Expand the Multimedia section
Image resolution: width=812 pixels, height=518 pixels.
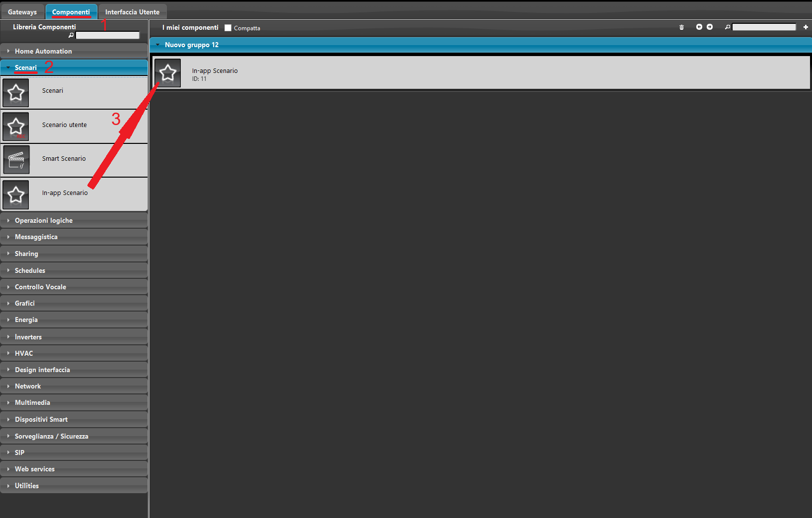74,402
